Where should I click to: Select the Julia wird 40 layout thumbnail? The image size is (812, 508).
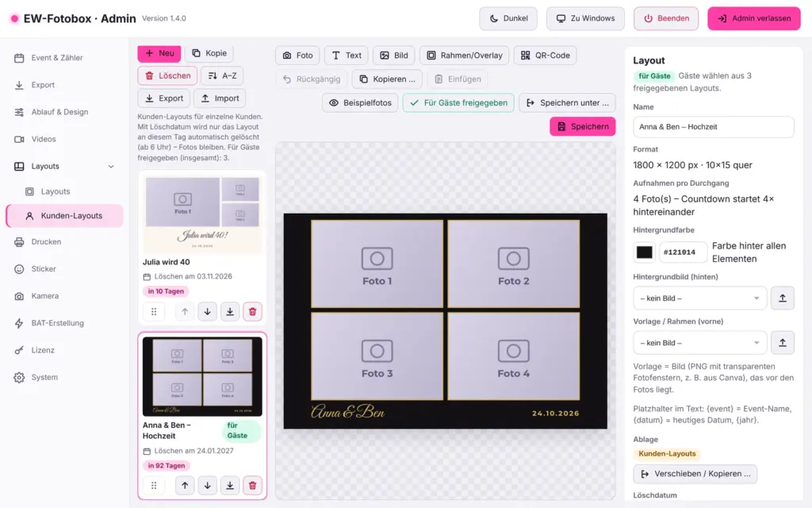202,214
